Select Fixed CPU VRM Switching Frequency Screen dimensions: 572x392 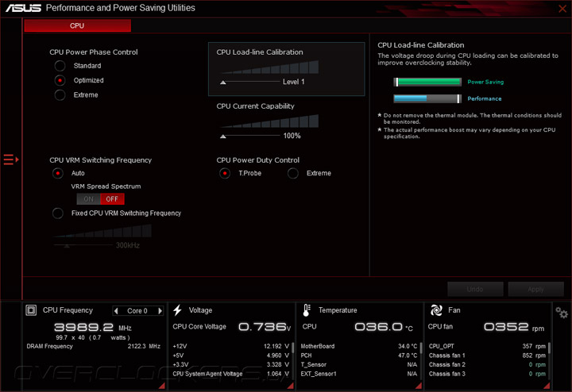pos(58,213)
